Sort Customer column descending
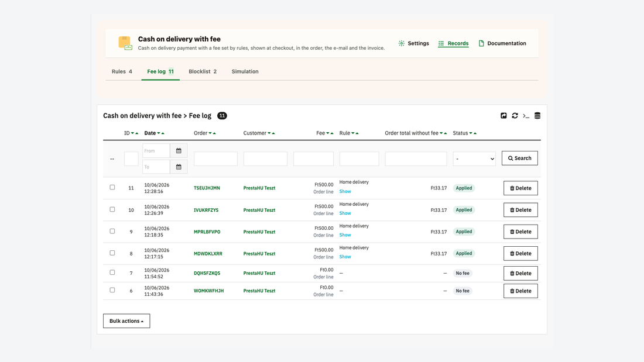The image size is (644, 362). point(269,133)
